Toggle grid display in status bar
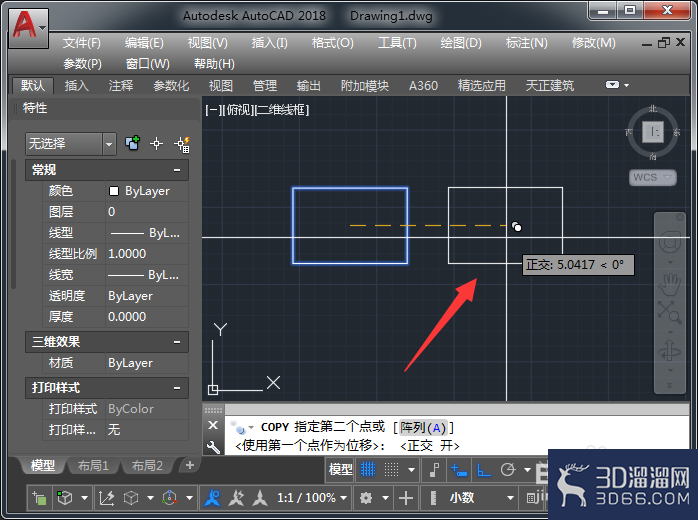This screenshot has width=698, height=520. click(368, 469)
